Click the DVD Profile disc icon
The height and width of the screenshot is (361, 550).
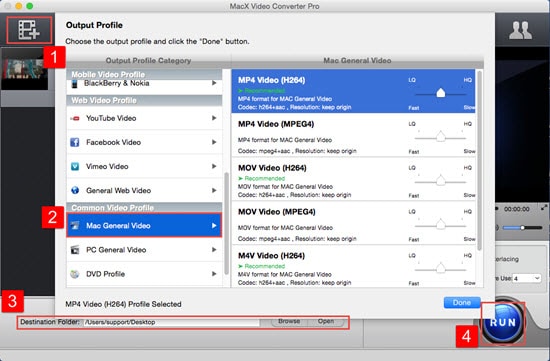pyautogui.click(x=75, y=274)
